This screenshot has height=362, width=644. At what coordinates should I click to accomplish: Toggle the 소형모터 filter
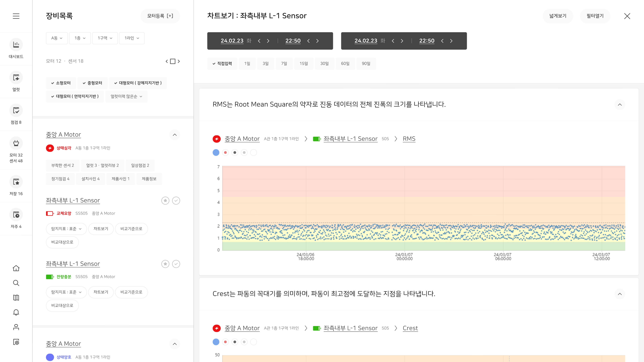61,83
